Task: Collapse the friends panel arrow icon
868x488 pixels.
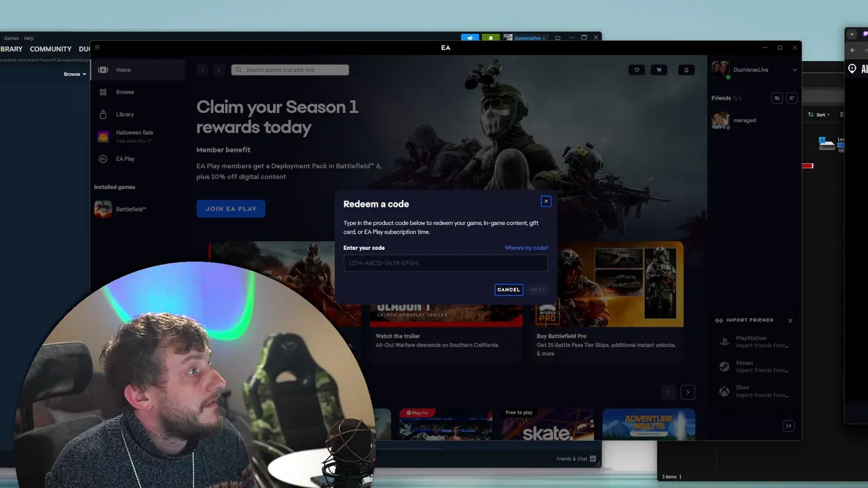Action: (789, 426)
